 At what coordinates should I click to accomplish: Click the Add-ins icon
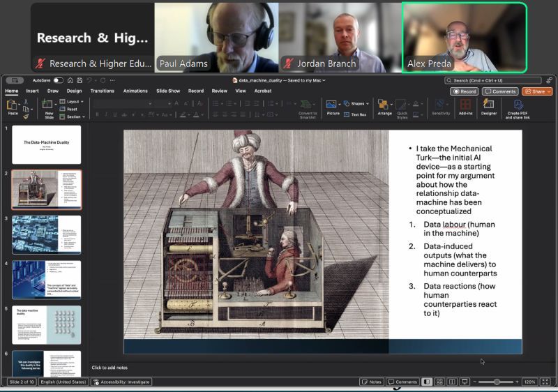(465, 105)
